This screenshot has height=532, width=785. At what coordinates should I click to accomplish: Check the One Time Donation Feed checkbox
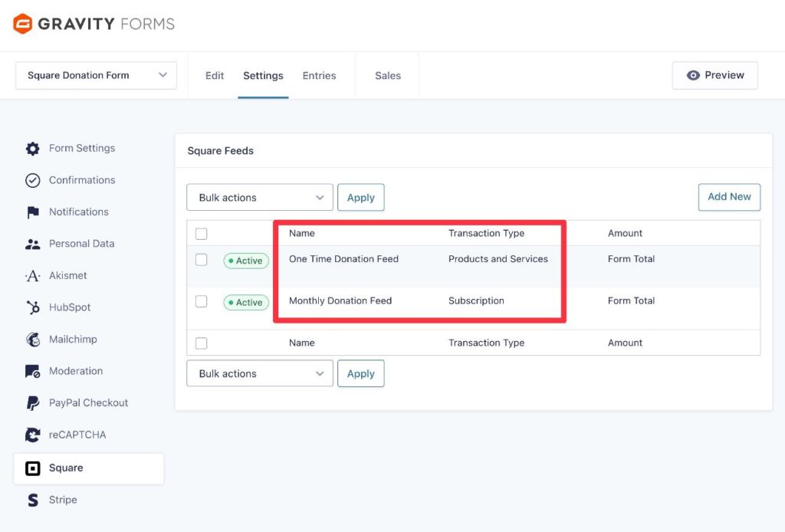click(202, 260)
